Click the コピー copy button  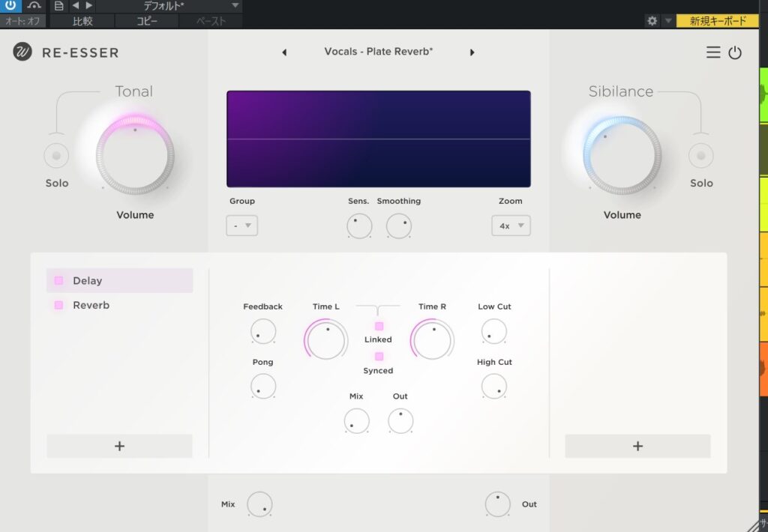(147, 21)
